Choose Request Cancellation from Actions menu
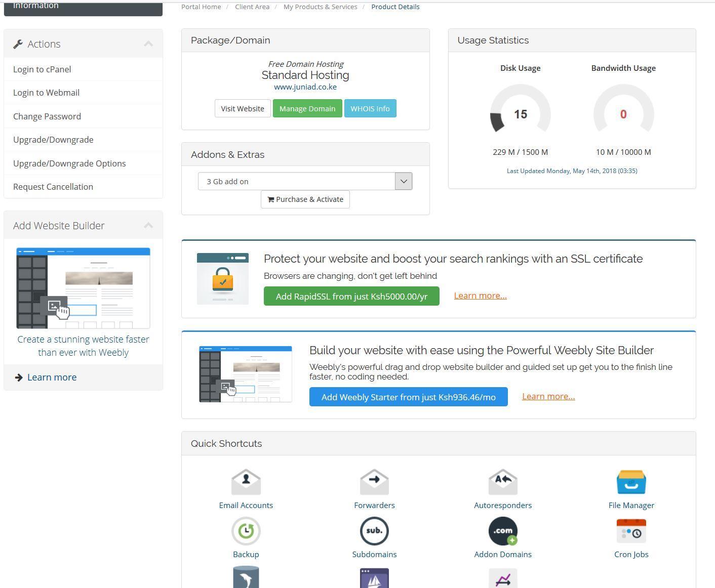715x588 pixels. [x=53, y=187]
